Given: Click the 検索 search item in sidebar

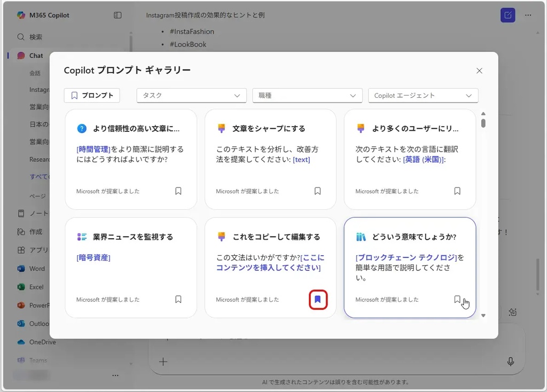Looking at the screenshot, I should 35,37.
